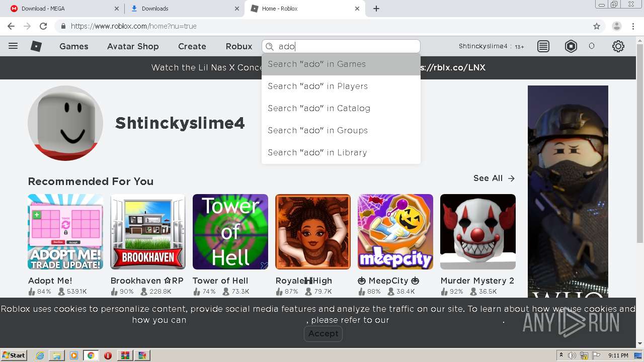The image size is (644, 362).
Task: Open the Robux hexagon icon
Action: [x=571, y=46]
